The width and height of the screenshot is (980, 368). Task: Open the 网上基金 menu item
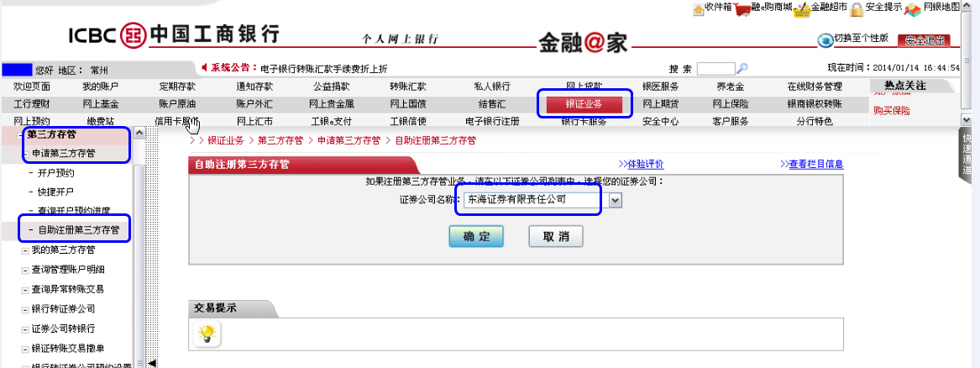[x=100, y=103]
